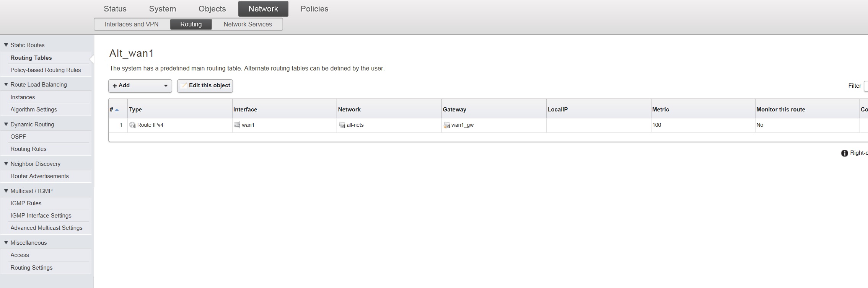Click the Filter input field
Image resolution: width=868 pixels, height=288 pixels.
click(866, 86)
